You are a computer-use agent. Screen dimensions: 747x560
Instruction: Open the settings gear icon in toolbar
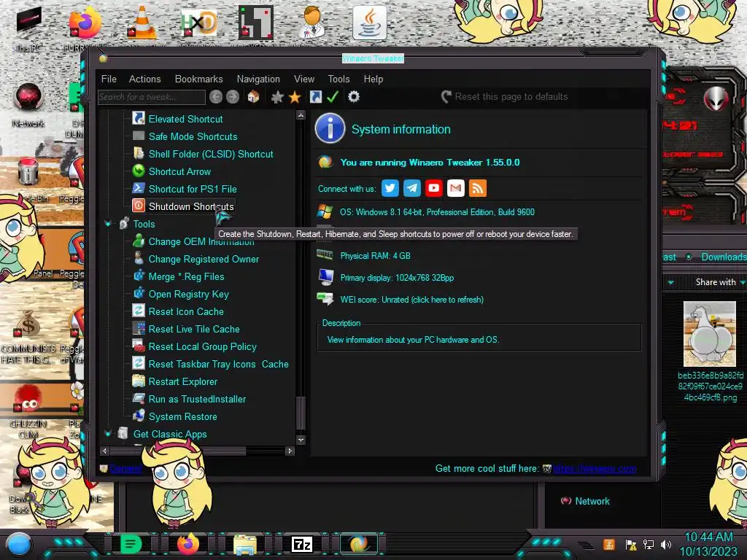click(x=354, y=97)
